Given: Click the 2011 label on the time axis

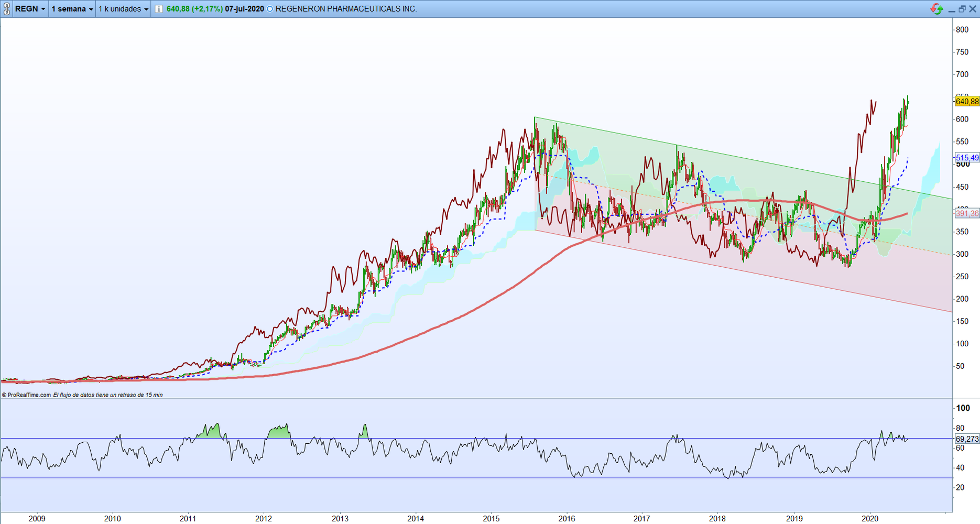Looking at the screenshot, I should [188, 519].
